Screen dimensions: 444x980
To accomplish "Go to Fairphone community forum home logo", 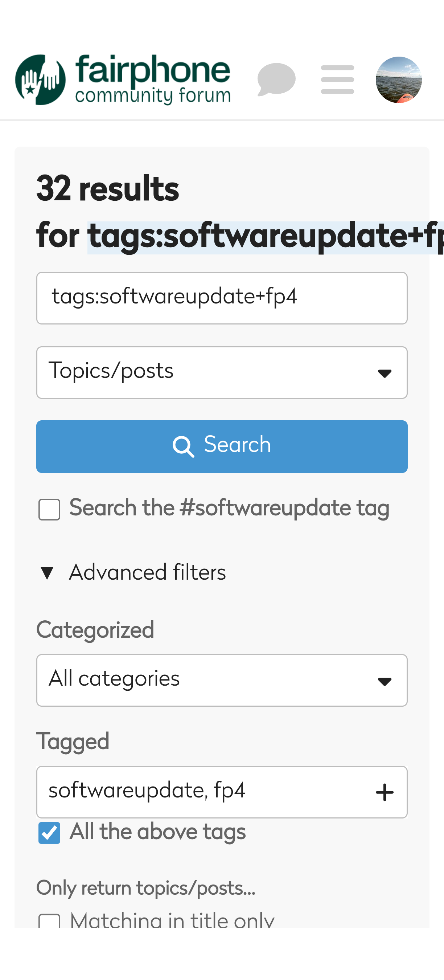I will [40, 80].
